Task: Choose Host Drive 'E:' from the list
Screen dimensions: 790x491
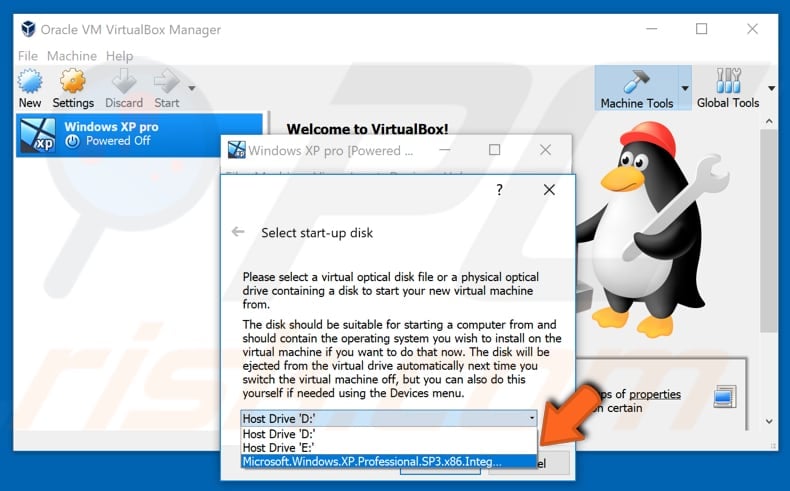Action: click(x=389, y=448)
